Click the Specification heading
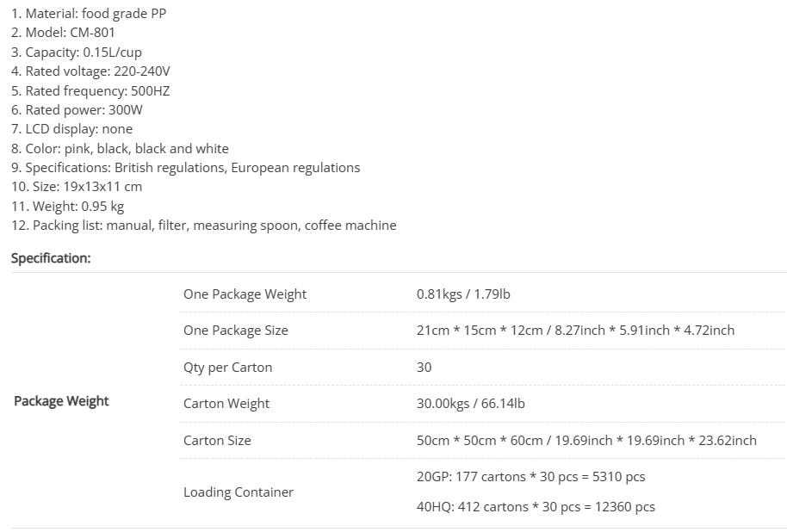 (51, 258)
